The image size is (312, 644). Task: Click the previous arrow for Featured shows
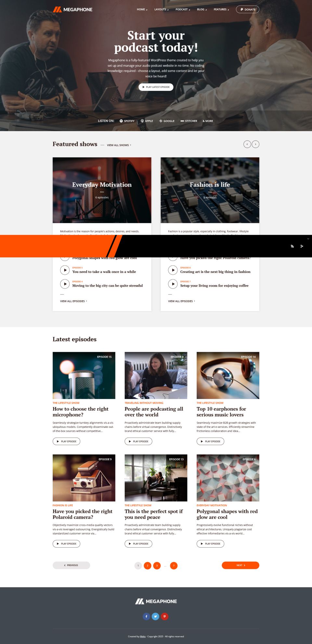coord(247,144)
